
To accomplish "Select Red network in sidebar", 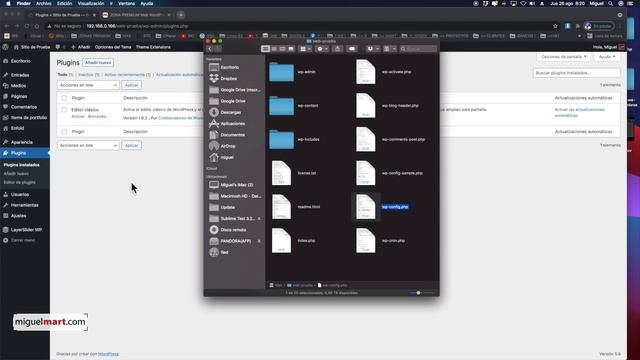I will tap(224, 252).
